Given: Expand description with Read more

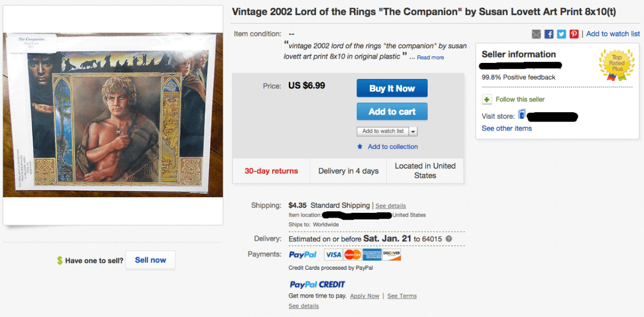Looking at the screenshot, I should tap(430, 57).
